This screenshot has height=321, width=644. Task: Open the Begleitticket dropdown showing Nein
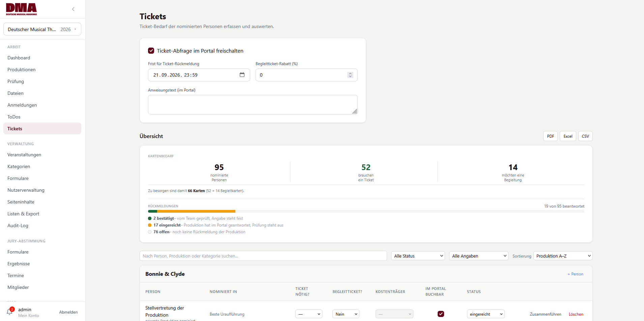[x=346, y=314]
